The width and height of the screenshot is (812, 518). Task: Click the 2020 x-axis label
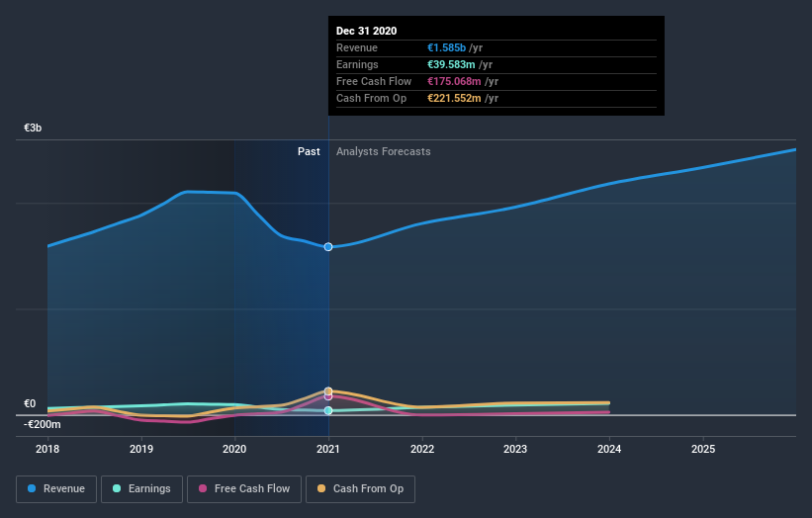[234, 449]
